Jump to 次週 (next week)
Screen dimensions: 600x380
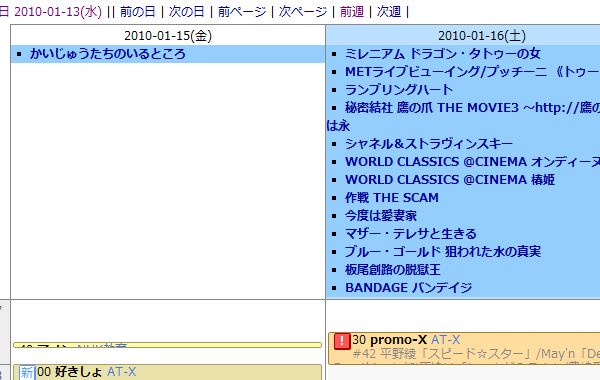[x=389, y=12]
